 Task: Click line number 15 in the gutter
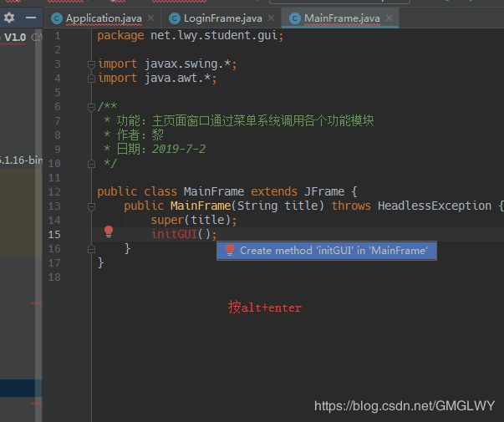(54, 234)
